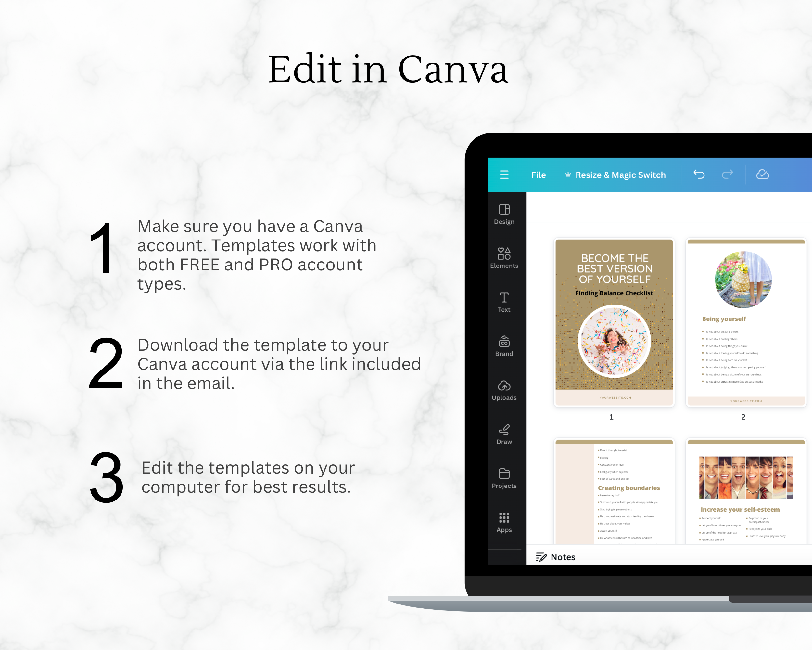The height and width of the screenshot is (650, 812).
Task: Open the File menu
Action: [x=538, y=175]
